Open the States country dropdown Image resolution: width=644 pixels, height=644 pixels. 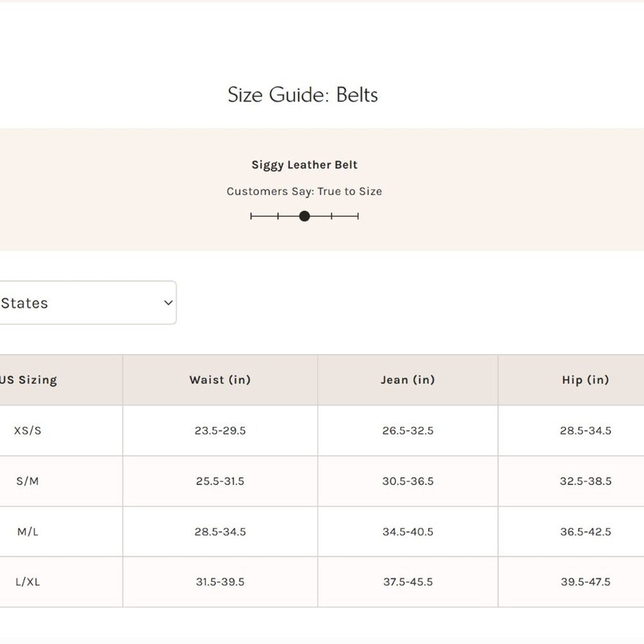80,303
